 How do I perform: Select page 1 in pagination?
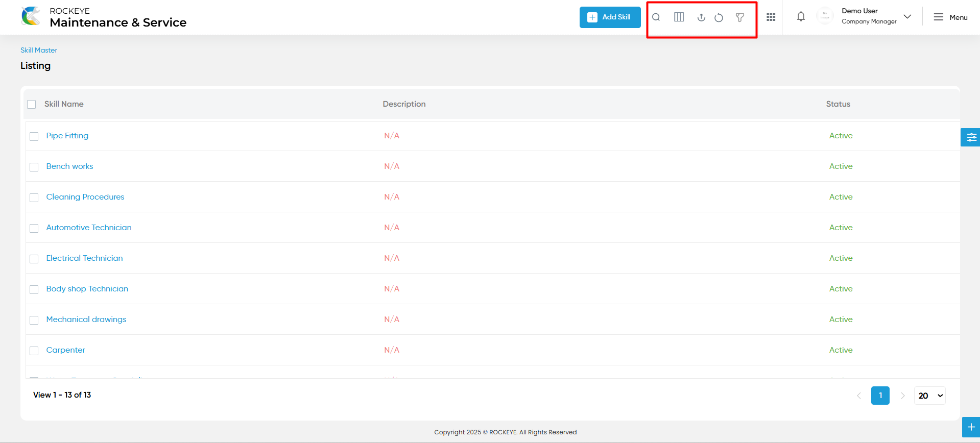pyautogui.click(x=880, y=396)
